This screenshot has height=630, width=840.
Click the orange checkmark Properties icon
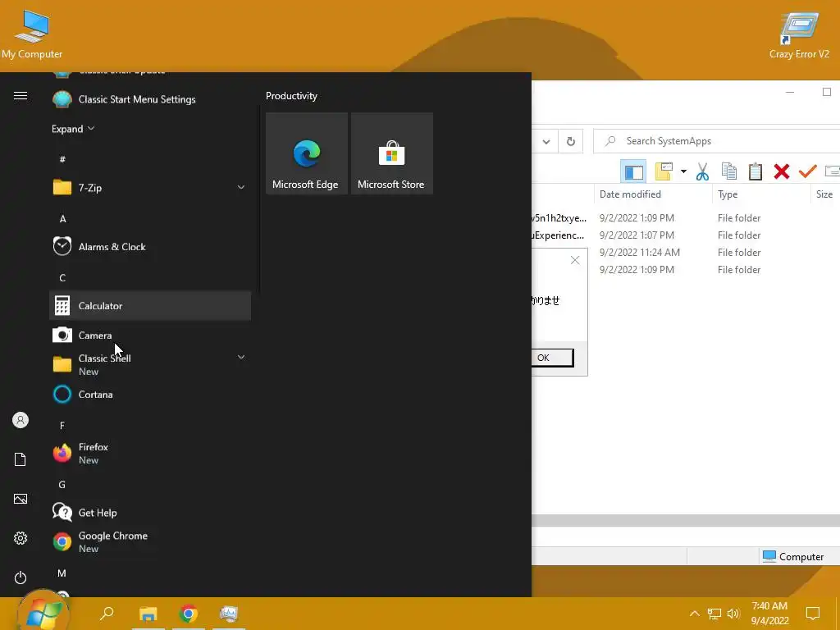click(x=808, y=171)
